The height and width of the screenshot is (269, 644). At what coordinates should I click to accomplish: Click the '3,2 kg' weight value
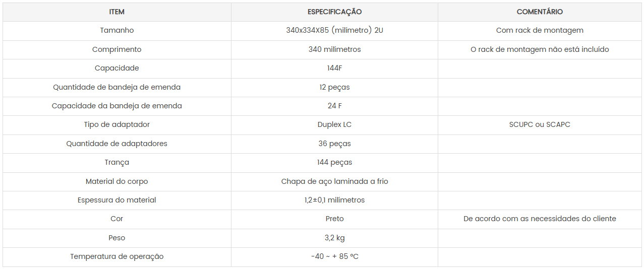click(334, 238)
